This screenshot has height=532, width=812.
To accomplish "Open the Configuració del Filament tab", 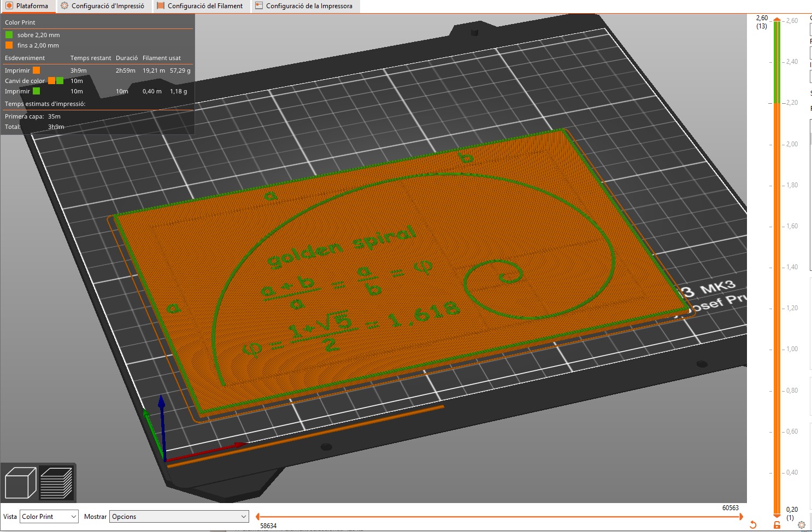I will [201, 6].
